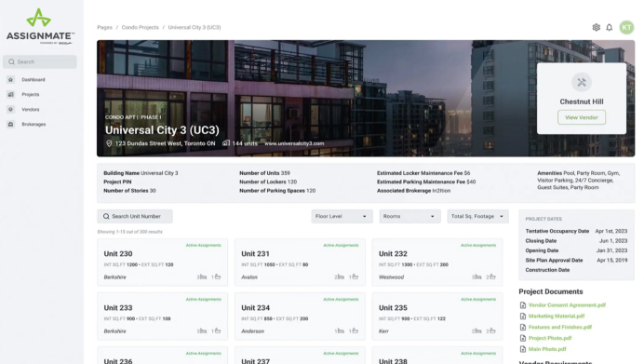Click bedroom icon on Unit 231 card

[x=341, y=276]
